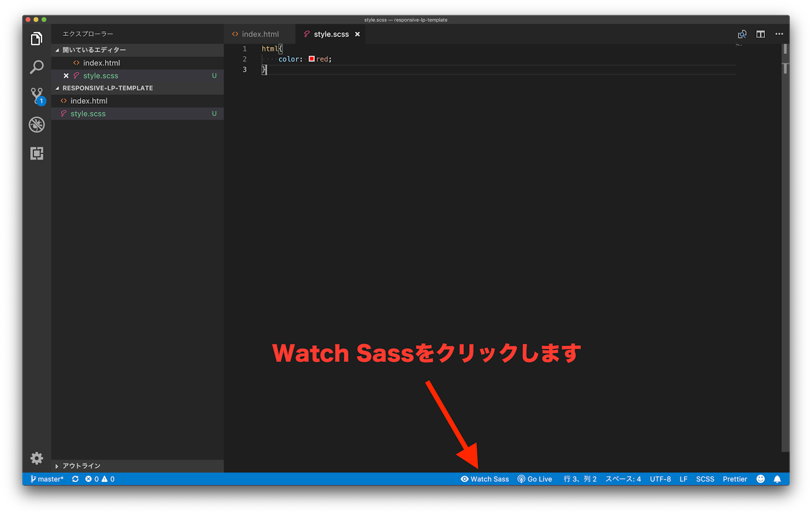Select the Explorer icon in the activity bar
The width and height of the screenshot is (812, 515).
coord(37,38)
